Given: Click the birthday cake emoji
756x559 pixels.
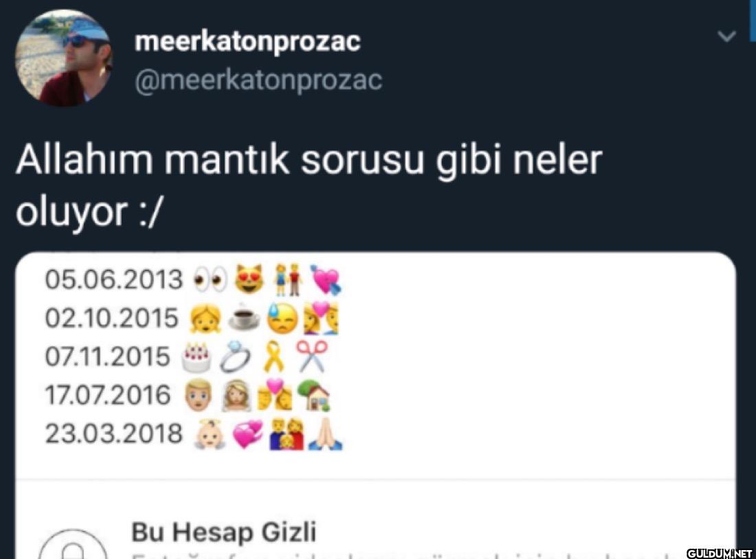Looking at the screenshot, I should (197, 357).
